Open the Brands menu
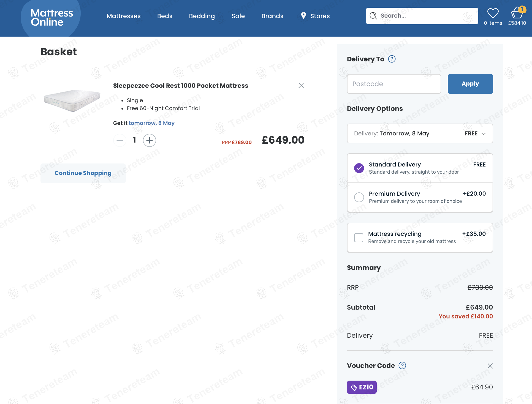This screenshot has width=532, height=404. coord(272,16)
